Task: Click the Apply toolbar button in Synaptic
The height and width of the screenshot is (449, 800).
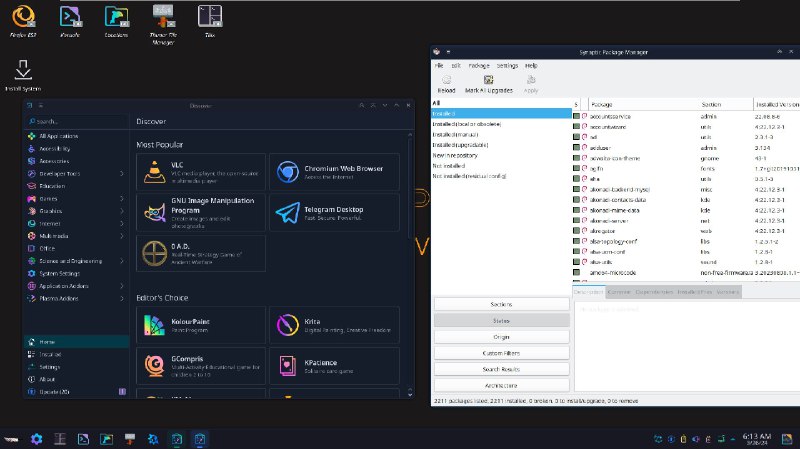Action: 531,84
